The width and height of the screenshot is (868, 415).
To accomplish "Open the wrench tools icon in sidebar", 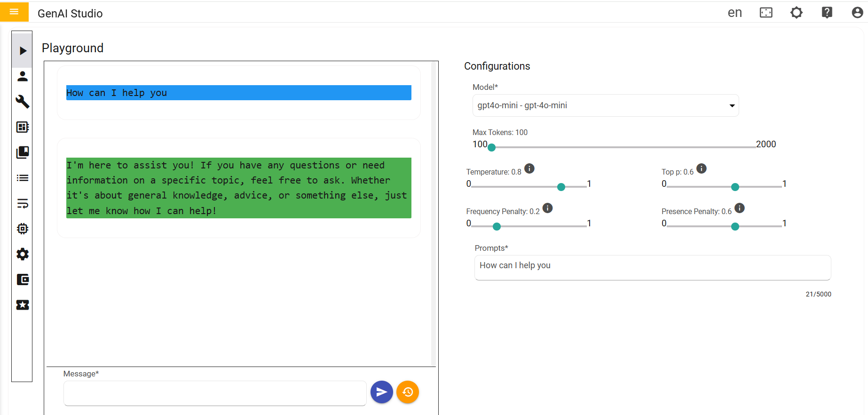I will click(22, 102).
